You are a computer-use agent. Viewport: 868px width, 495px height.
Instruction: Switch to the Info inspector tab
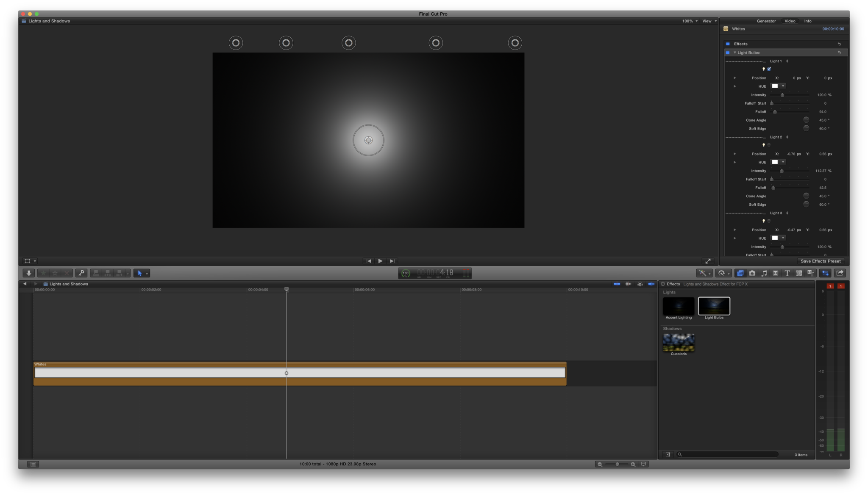tap(808, 21)
